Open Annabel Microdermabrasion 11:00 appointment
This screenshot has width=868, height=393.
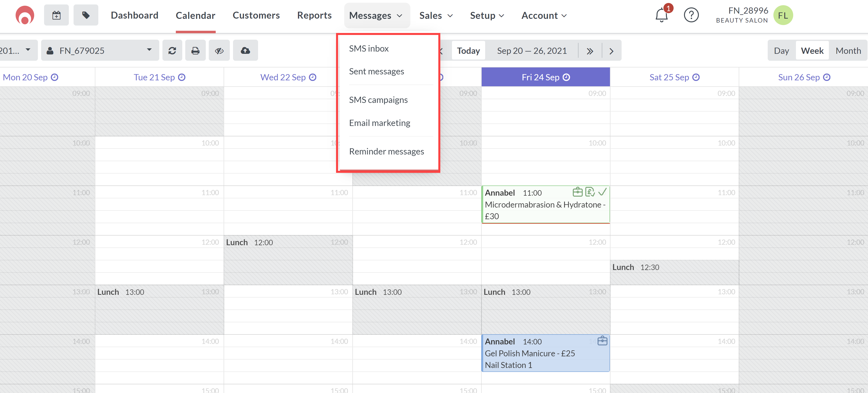click(546, 204)
